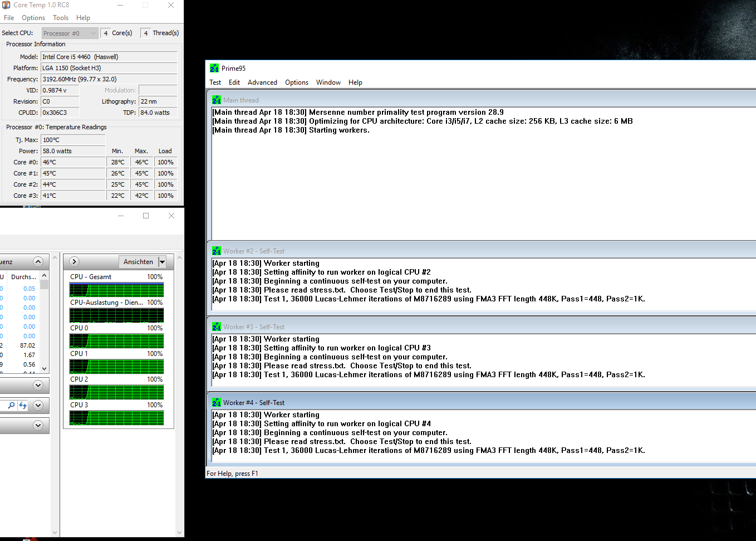This screenshot has height=541, width=756.
Task: Click the Core #3 maximum temperature 42°C
Action: 142,196
